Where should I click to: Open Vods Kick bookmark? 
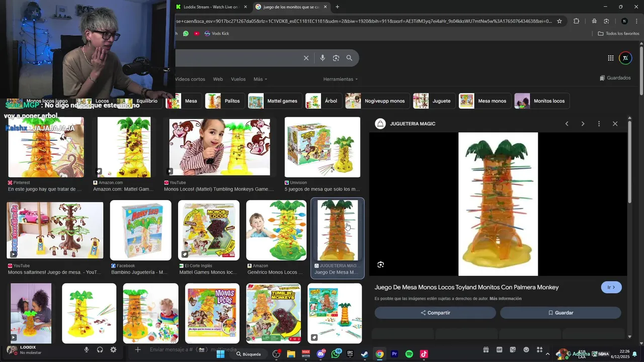tap(216, 33)
